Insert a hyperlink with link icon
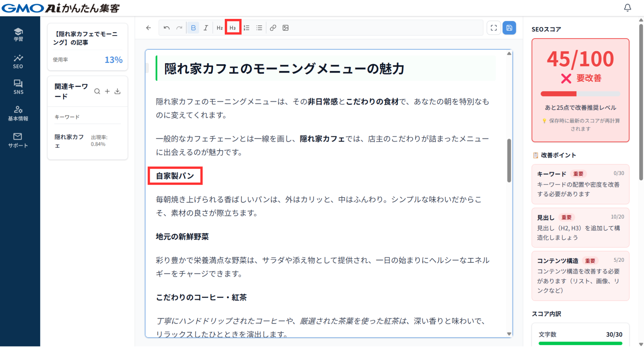644x347 pixels. coord(273,28)
